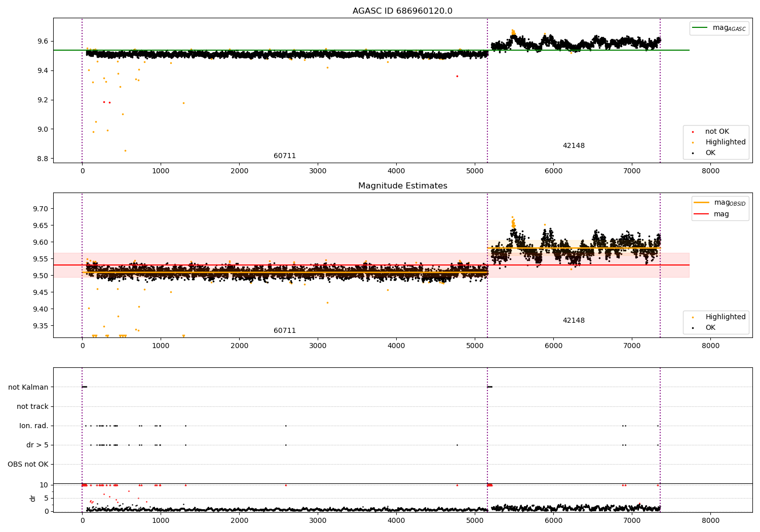Screen dimensions: 760x532
Task: Click y-axis tick '9.6' in the top plot
Action: click(x=42, y=42)
